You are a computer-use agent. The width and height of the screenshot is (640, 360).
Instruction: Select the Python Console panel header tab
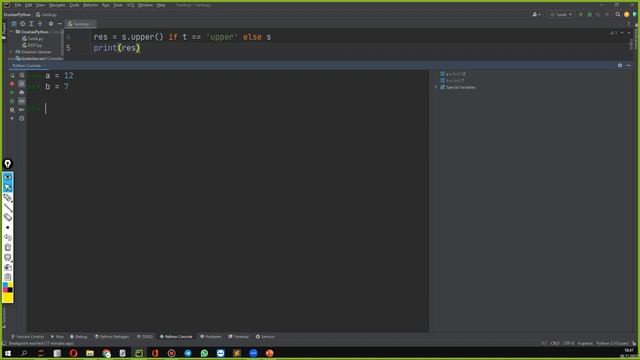tap(27, 66)
